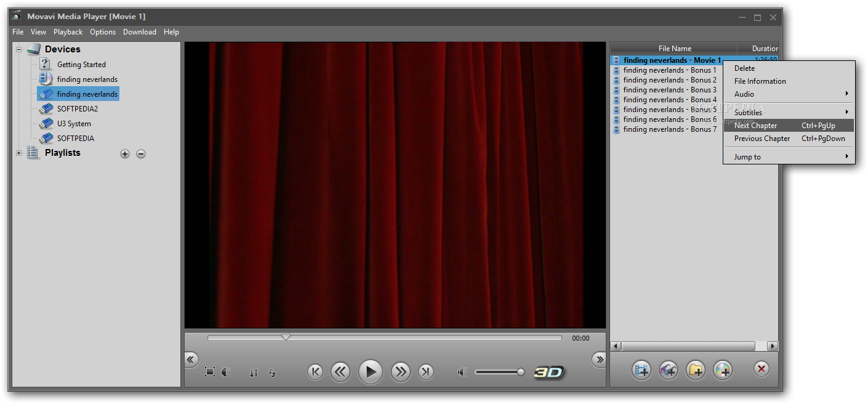The width and height of the screenshot is (868, 404).
Task: Click the repeat/shuffle arrows icon
Action: tap(272, 373)
